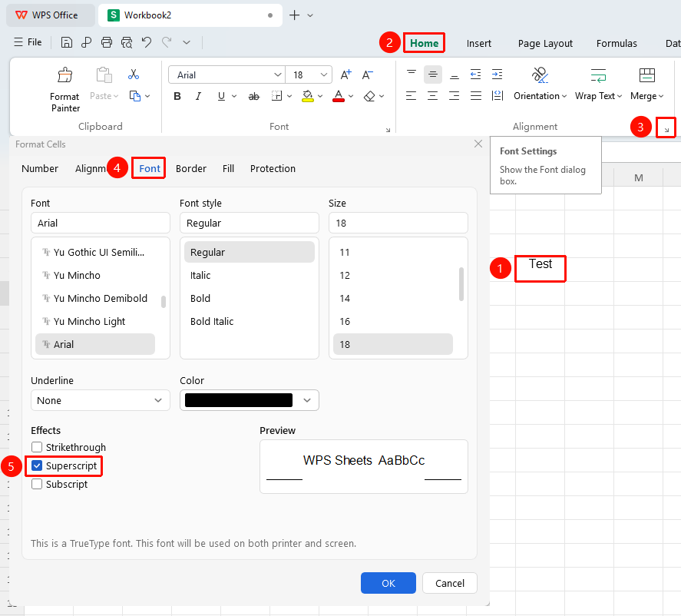Enable the Strikethrough checkbox
681x616 pixels.
[x=37, y=447]
